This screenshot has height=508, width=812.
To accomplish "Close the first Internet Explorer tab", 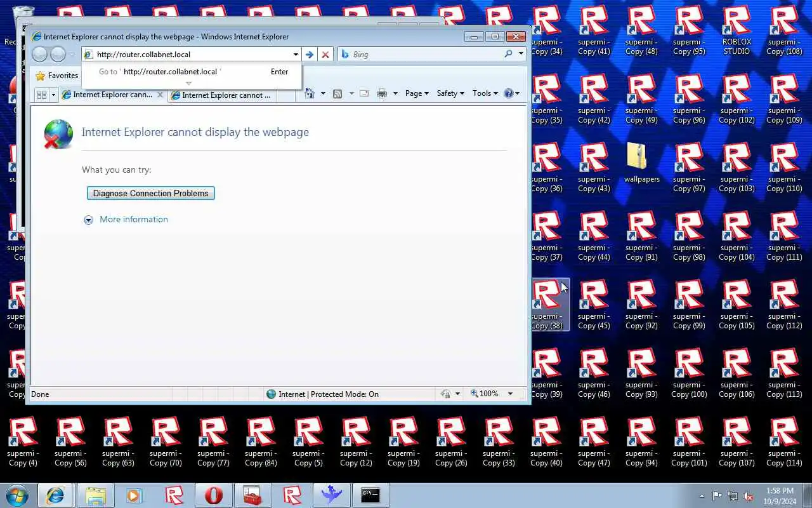I will pyautogui.click(x=160, y=95).
